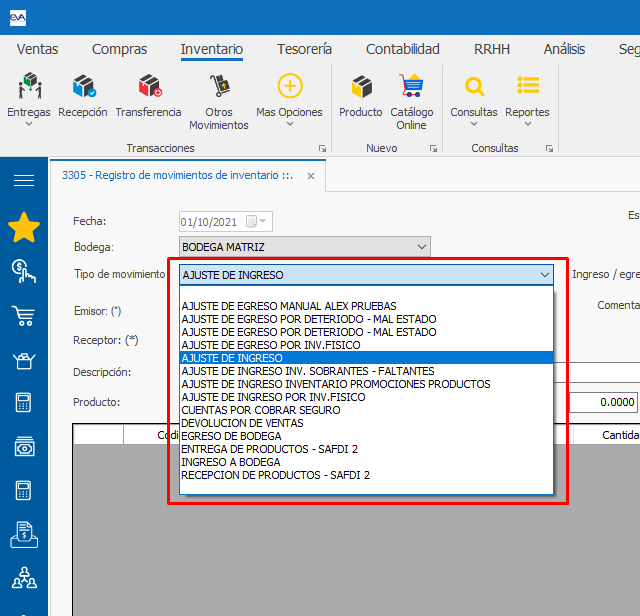Open the Consultas magnifier icon
640x616 pixels.
(x=474, y=88)
